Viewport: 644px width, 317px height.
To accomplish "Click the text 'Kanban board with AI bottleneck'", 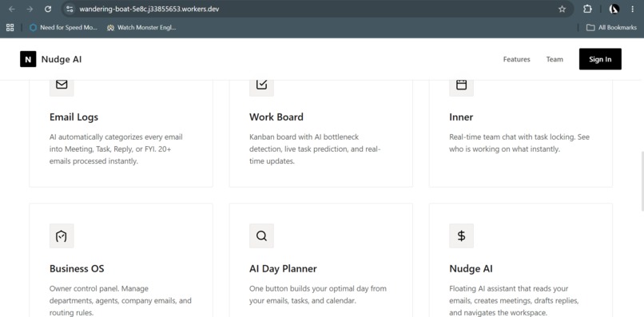I will 304,137.
